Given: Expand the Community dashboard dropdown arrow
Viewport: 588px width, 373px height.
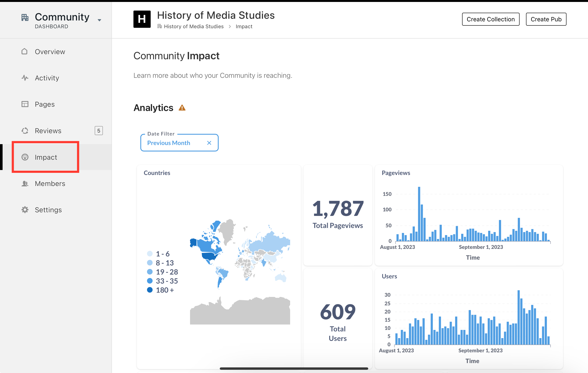Looking at the screenshot, I should point(99,20).
